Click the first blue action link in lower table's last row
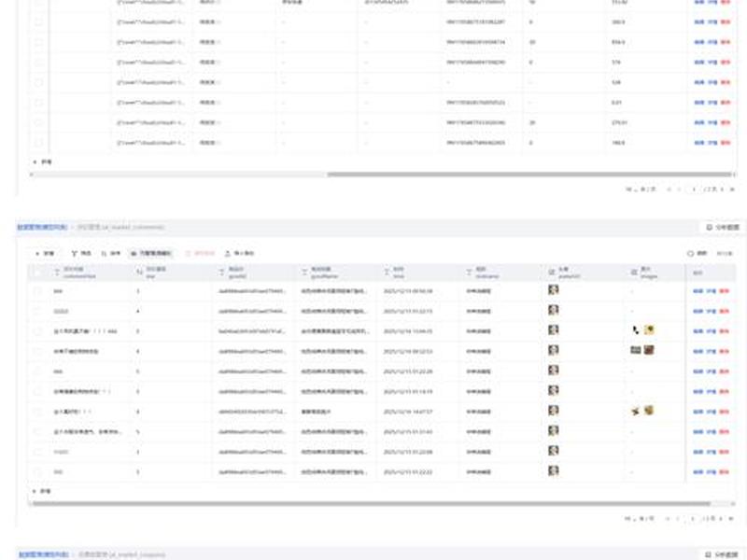The width and height of the screenshot is (747, 560). point(698,472)
